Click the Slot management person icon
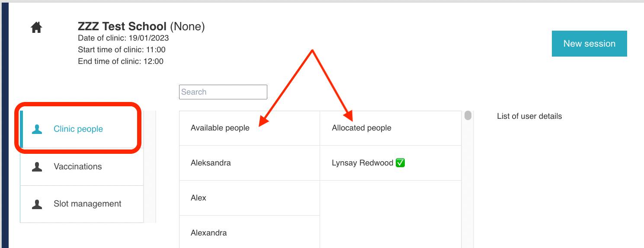 (37, 204)
